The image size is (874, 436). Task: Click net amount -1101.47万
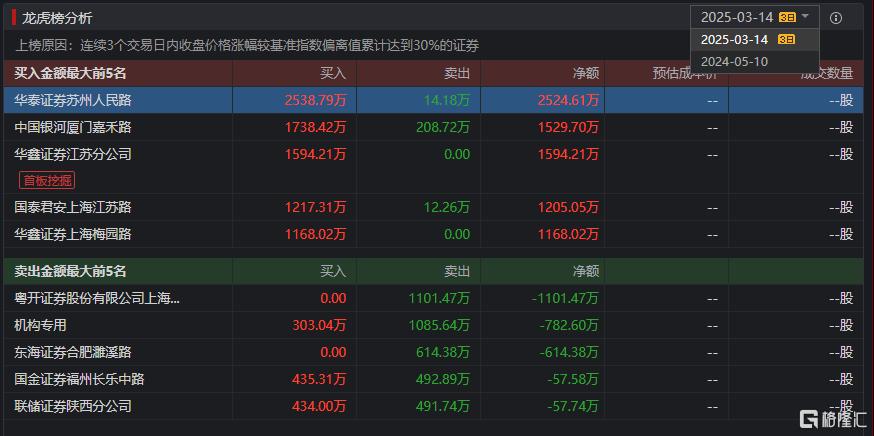(x=565, y=298)
